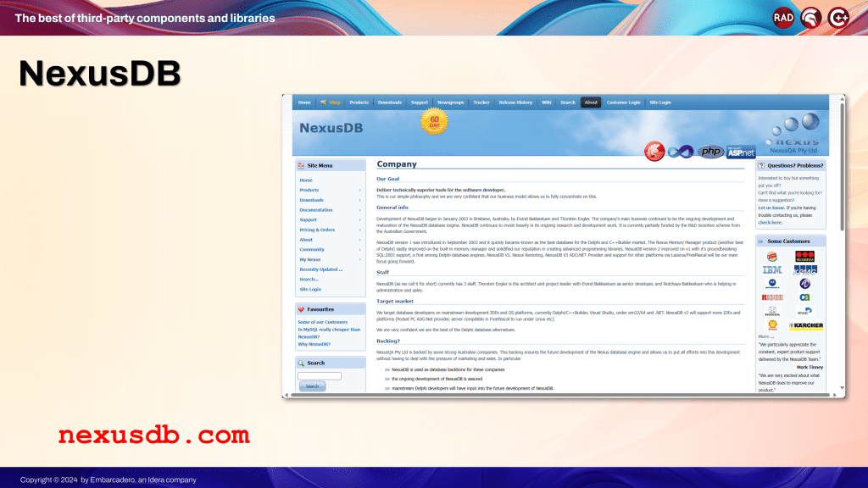
Task: Open the Home tab in top navigation
Action: (x=304, y=103)
